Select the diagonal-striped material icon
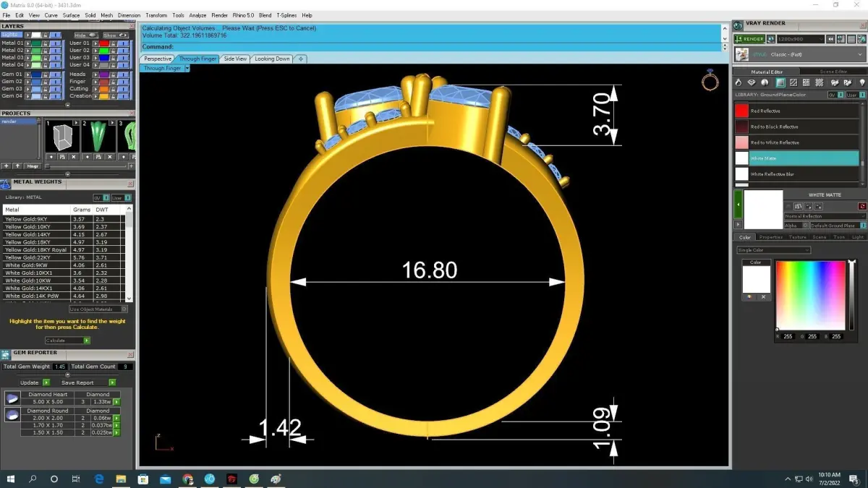The width and height of the screenshot is (868, 488). (x=793, y=82)
